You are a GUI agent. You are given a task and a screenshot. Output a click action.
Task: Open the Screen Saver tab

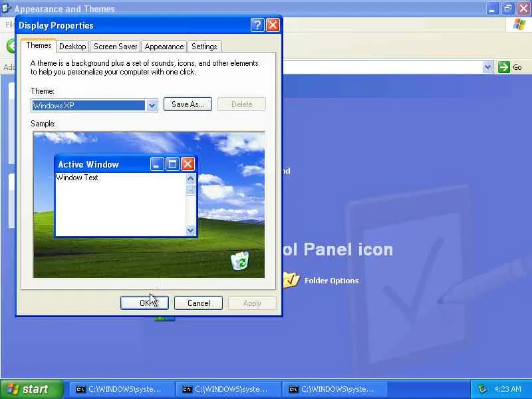115,47
